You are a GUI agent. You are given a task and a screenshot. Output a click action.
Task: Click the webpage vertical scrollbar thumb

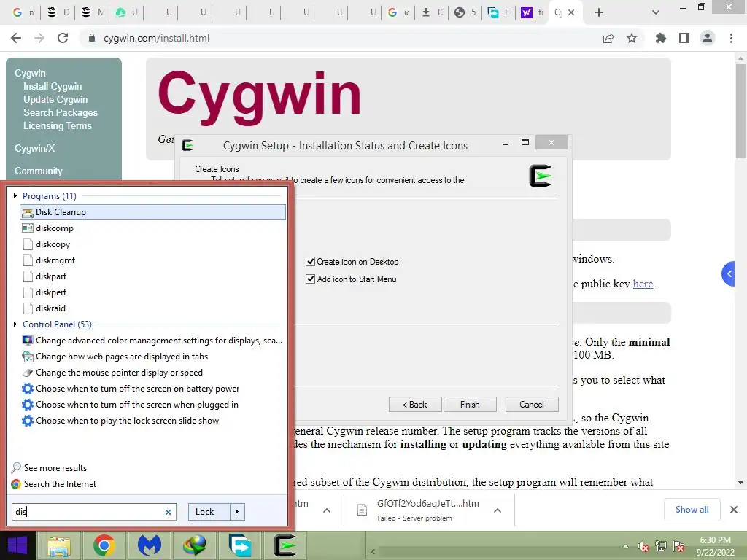point(740,111)
